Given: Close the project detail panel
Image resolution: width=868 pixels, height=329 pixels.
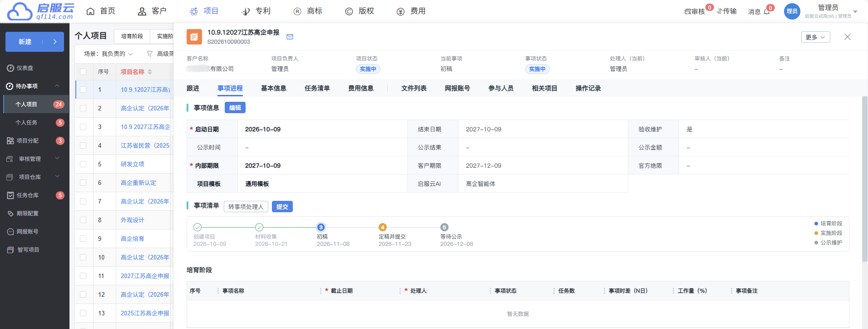Looking at the screenshot, I should (x=848, y=37).
